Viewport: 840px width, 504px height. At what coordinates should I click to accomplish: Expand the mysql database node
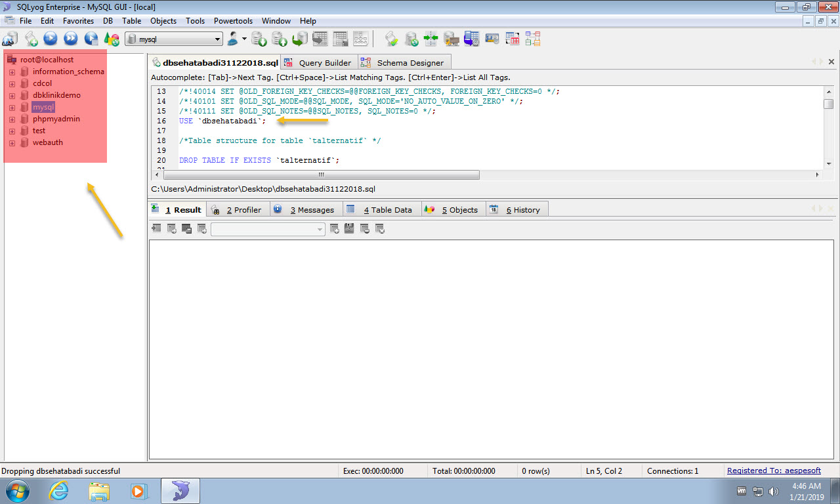click(12, 107)
